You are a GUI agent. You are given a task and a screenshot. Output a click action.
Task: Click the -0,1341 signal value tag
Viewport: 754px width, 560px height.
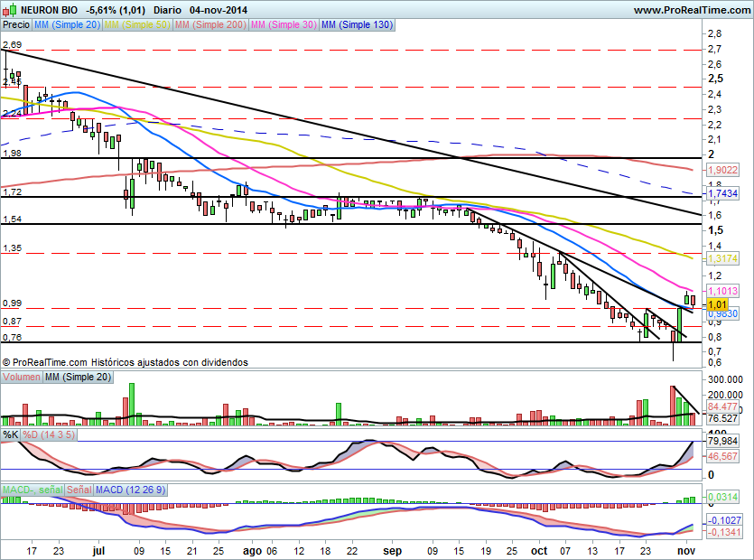pos(723,532)
